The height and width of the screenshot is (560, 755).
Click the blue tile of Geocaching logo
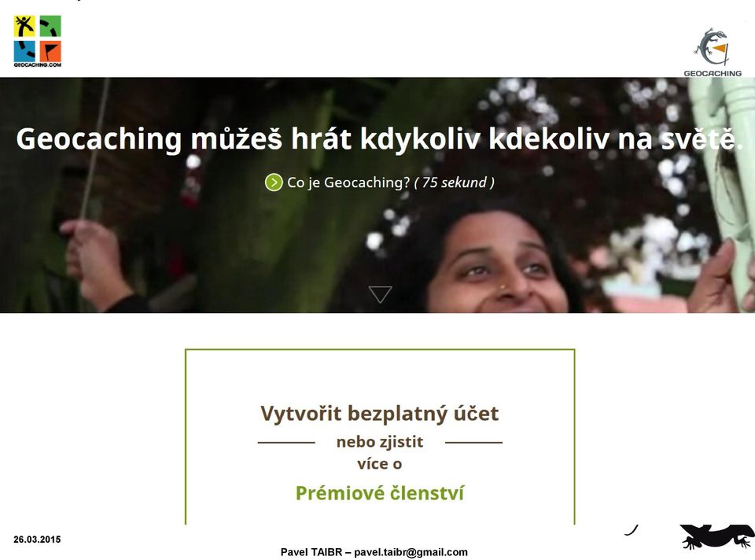tap(24, 51)
